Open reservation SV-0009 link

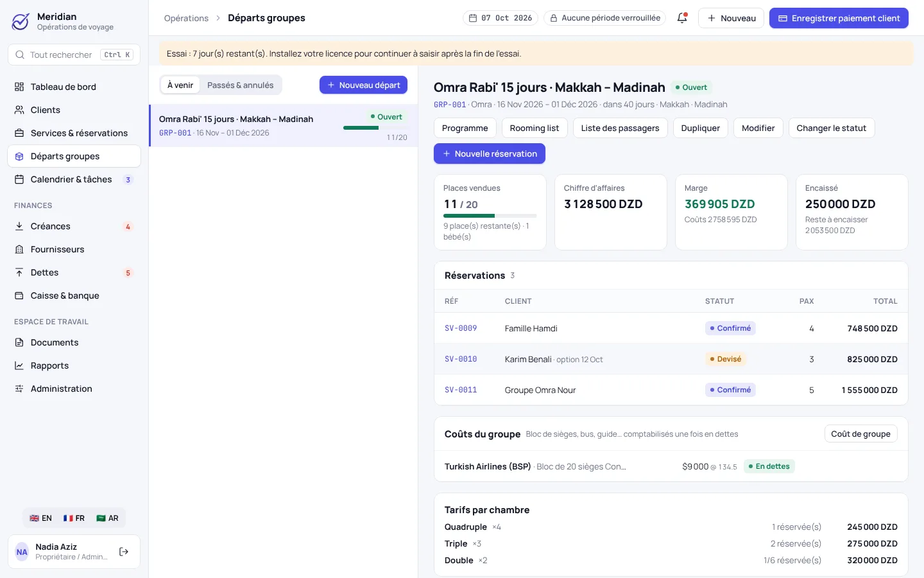click(461, 328)
